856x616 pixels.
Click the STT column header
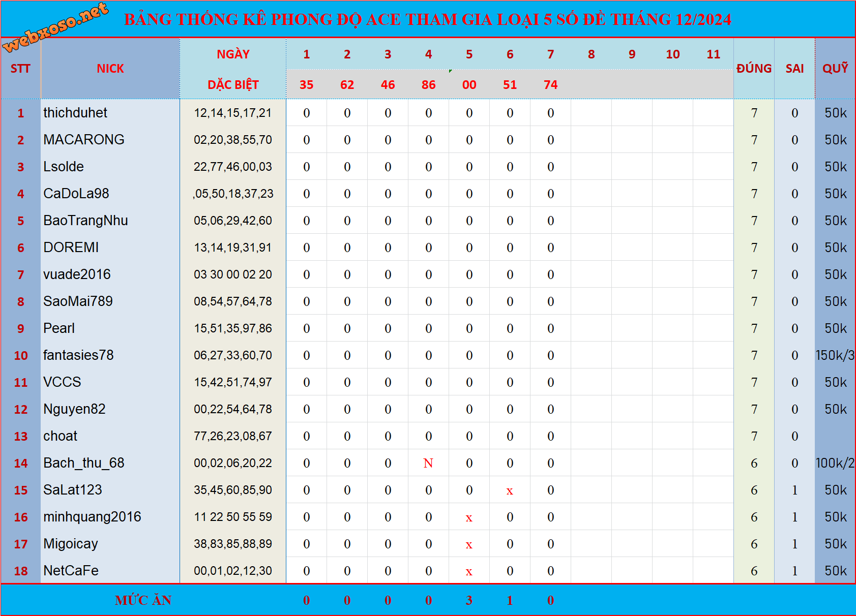click(20, 69)
